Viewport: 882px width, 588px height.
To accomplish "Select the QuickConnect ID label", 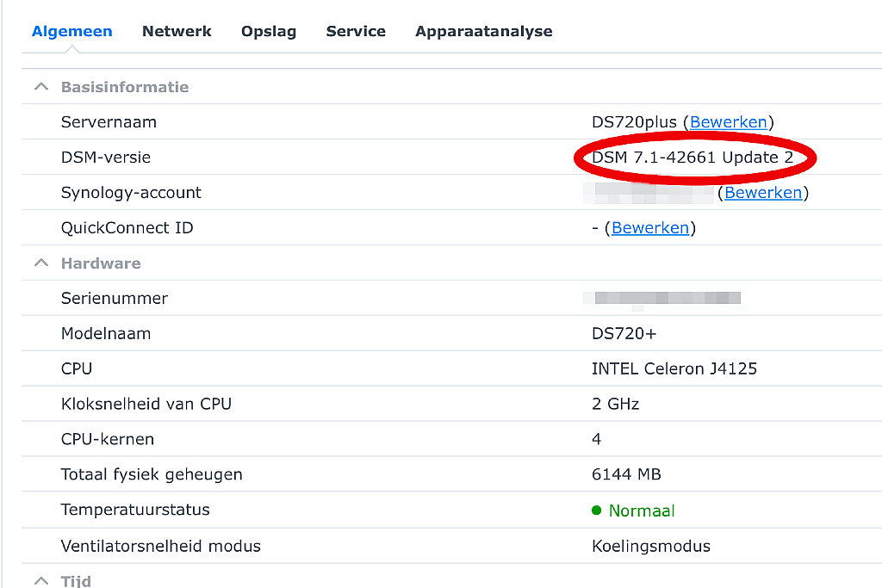I will click(x=127, y=227).
